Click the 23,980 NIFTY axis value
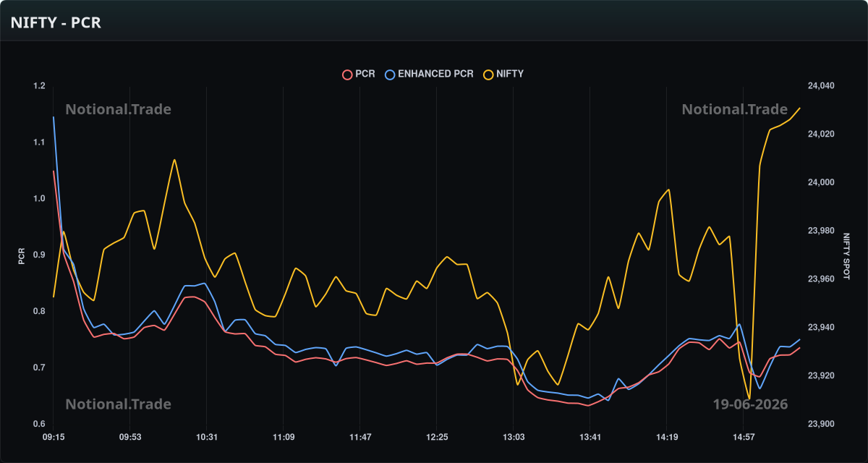868x463 pixels. point(821,231)
